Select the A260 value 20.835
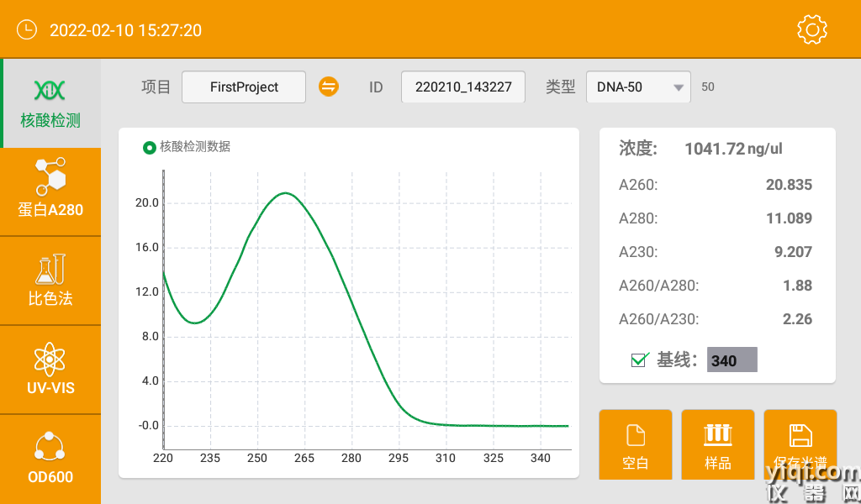 point(789,185)
